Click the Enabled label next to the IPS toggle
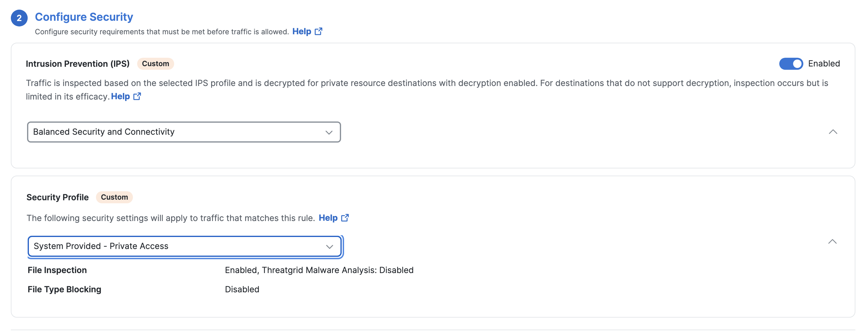 click(823, 64)
